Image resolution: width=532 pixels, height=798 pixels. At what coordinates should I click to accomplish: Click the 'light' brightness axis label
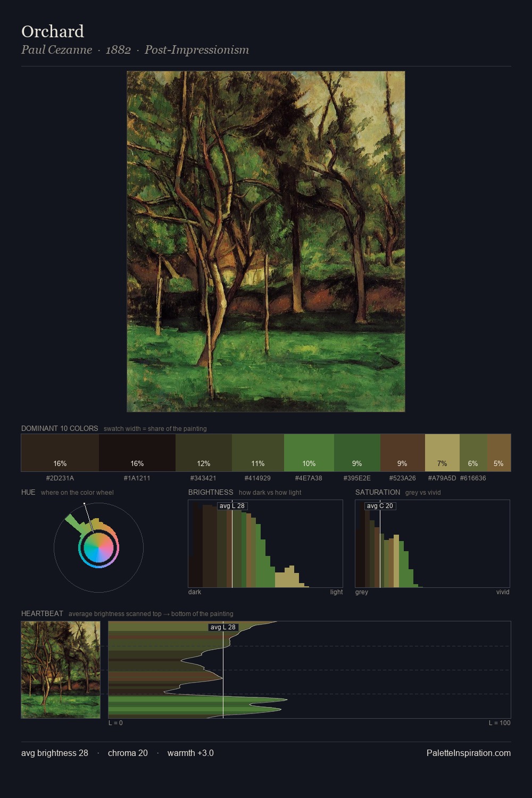tap(336, 592)
